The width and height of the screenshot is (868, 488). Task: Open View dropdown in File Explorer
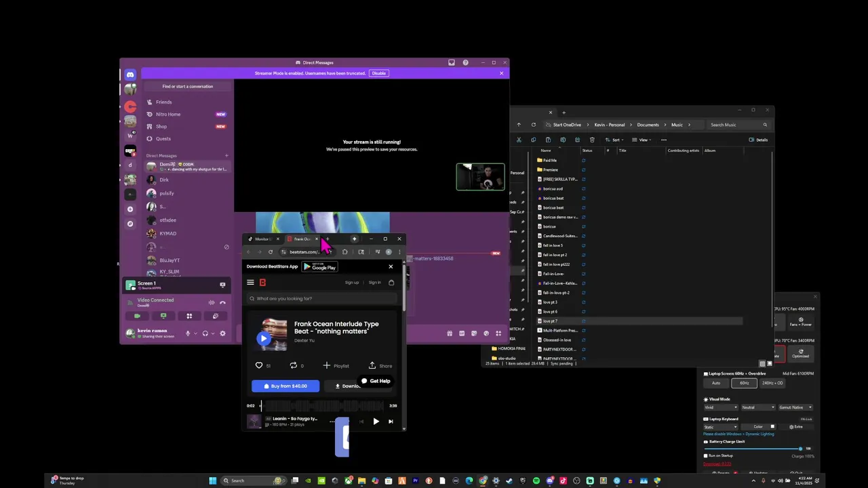click(642, 140)
